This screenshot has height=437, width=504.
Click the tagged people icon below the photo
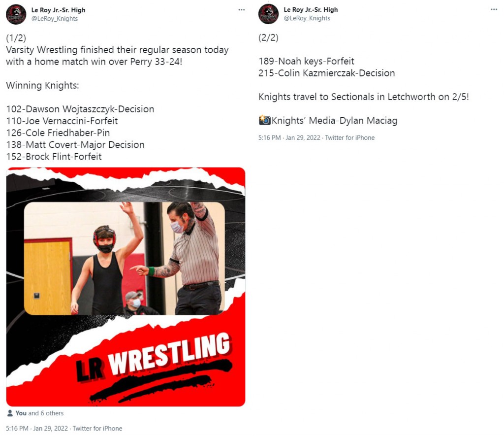(10, 413)
